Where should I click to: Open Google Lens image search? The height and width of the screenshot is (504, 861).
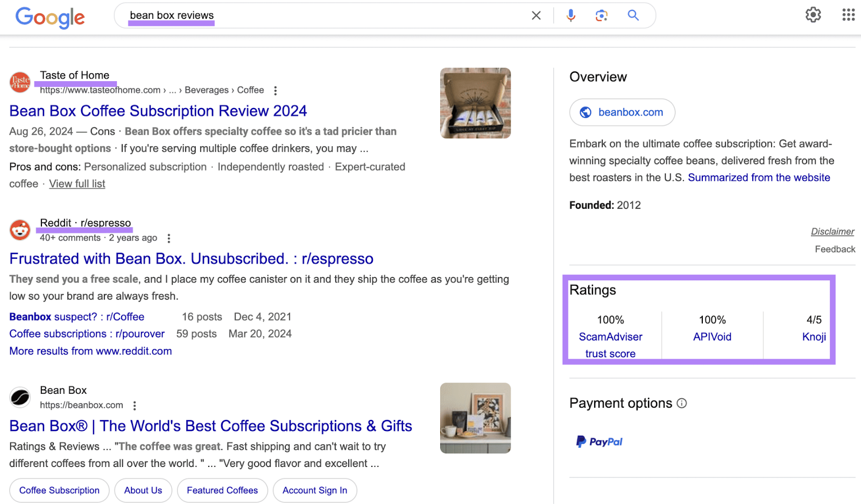pos(601,16)
